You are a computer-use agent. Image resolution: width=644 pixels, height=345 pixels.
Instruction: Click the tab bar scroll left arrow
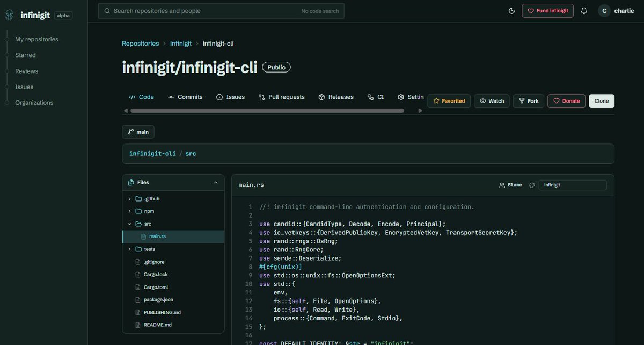pyautogui.click(x=126, y=111)
